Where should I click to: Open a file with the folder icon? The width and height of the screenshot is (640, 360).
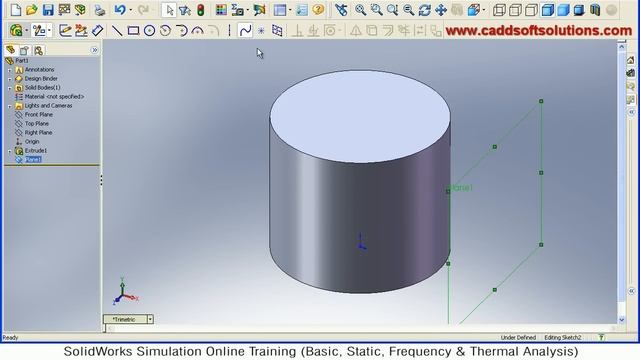[x=32, y=10]
